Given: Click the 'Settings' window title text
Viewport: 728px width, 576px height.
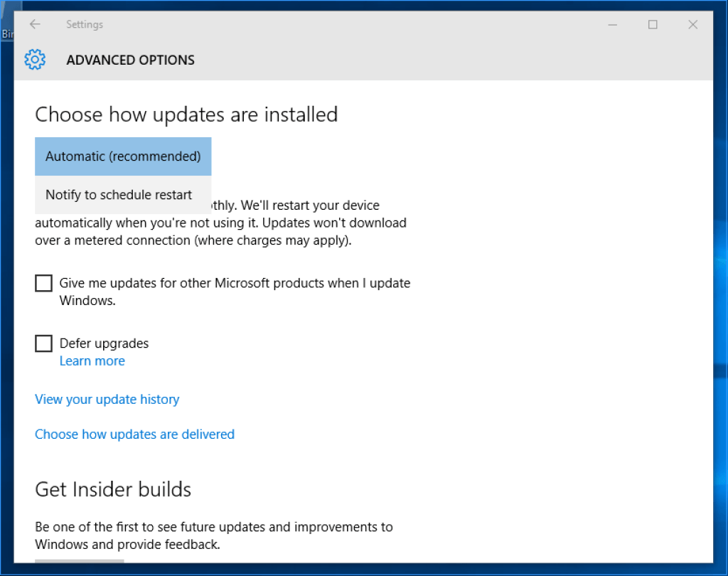Looking at the screenshot, I should [85, 24].
